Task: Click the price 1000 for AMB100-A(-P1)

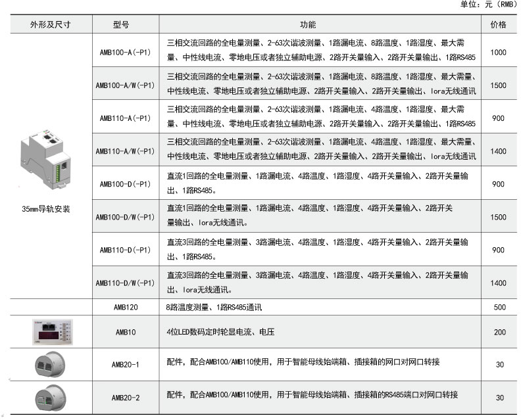Action: (x=499, y=52)
